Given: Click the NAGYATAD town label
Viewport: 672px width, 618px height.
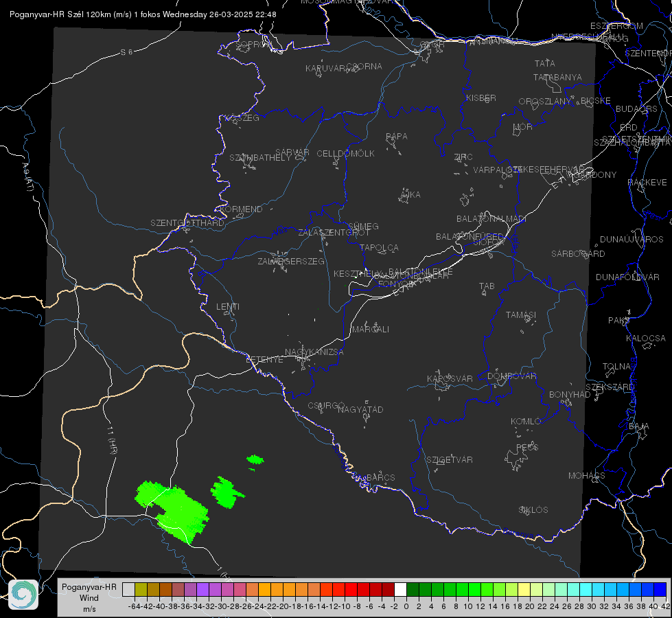Looking at the screenshot, I should 360,409.
